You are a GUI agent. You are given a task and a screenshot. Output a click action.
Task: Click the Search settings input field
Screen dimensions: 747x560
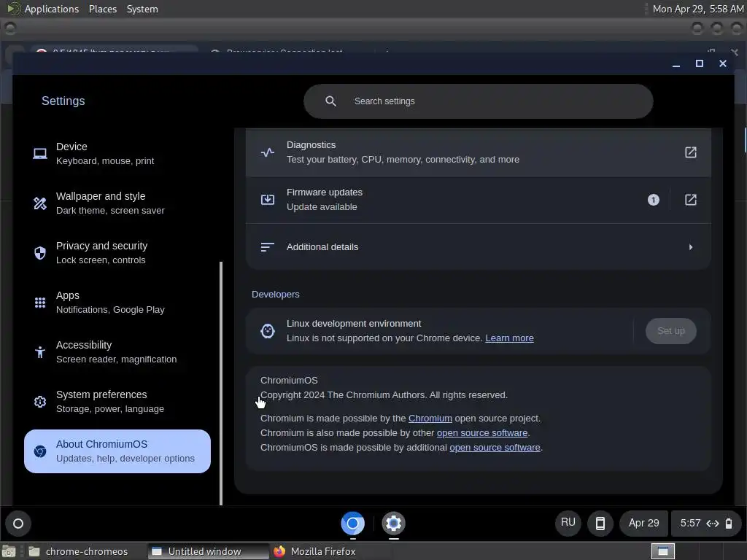pyautogui.click(x=479, y=101)
